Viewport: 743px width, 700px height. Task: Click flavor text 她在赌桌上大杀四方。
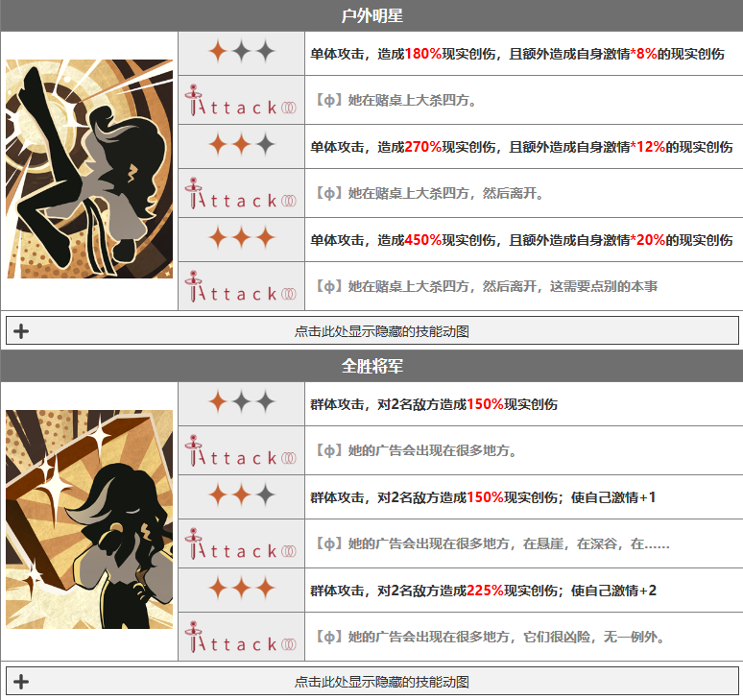[396, 100]
